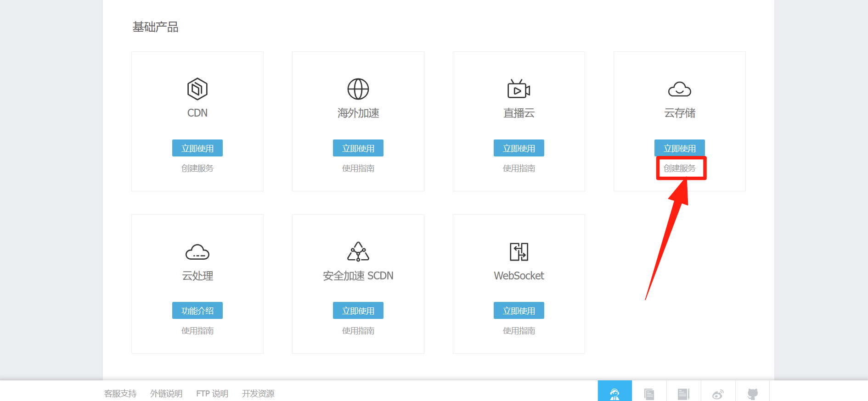The image size is (868, 401).
Task: Click the 海外加速 globe icon
Action: tap(358, 89)
